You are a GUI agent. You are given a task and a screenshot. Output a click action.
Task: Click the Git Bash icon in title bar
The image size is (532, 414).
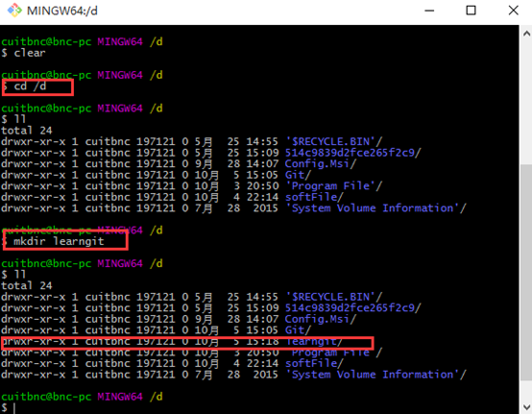pos(14,11)
